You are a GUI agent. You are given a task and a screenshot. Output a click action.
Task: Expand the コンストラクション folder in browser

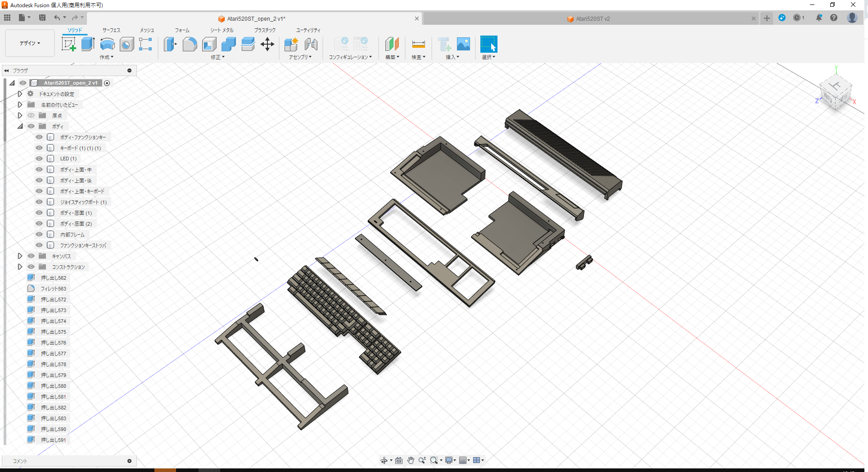point(20,267)
